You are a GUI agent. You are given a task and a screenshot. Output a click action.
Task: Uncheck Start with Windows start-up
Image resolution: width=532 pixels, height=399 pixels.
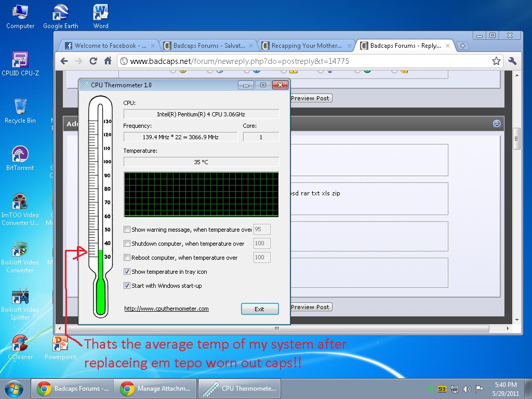(x=127, y=286)
